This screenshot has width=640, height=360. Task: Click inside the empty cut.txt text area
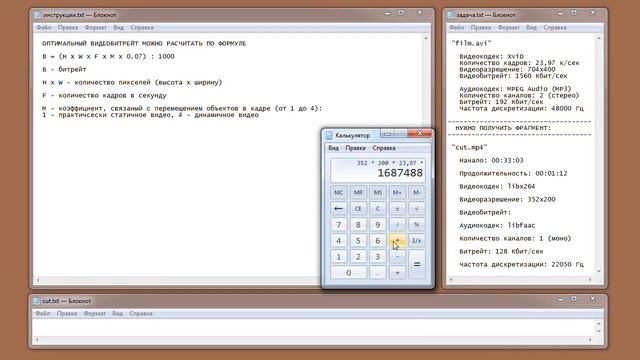click(x=313, y=328)
